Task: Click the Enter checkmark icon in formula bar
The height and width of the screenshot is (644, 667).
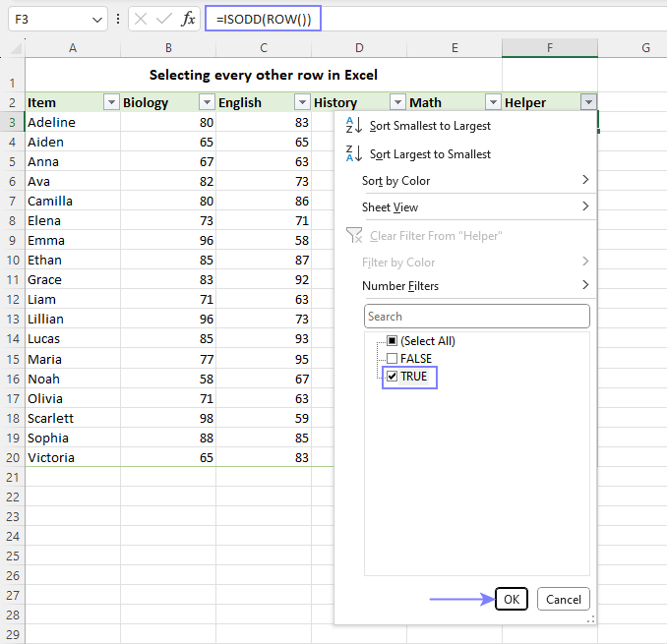Action: (165, 20)
